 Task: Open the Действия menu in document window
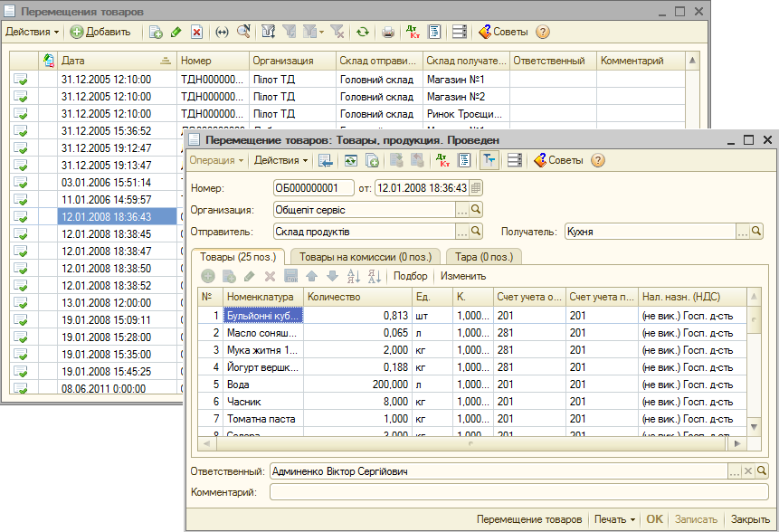click(280, 160)
